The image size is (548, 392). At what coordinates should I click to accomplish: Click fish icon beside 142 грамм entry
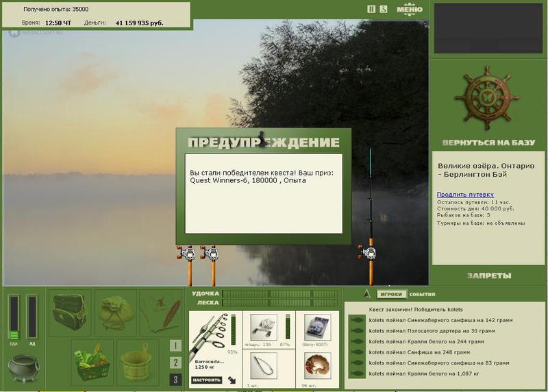[x=357, y=320]
